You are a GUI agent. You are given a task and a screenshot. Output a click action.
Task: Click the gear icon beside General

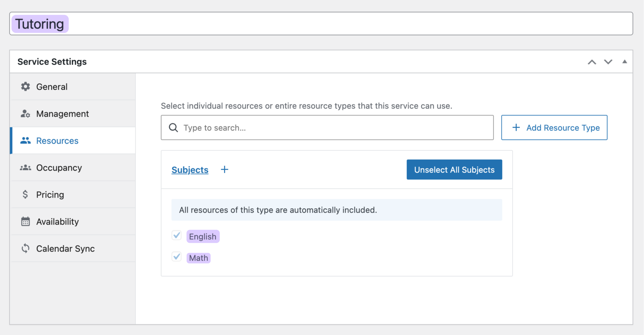pyautogui.click(x=25, y=87)
